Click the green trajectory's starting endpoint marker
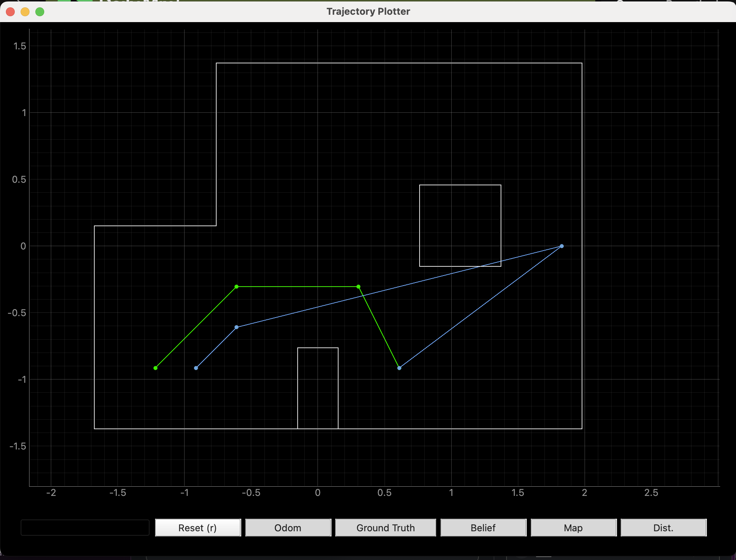The image size is (736, 560). tap(155, 368)
